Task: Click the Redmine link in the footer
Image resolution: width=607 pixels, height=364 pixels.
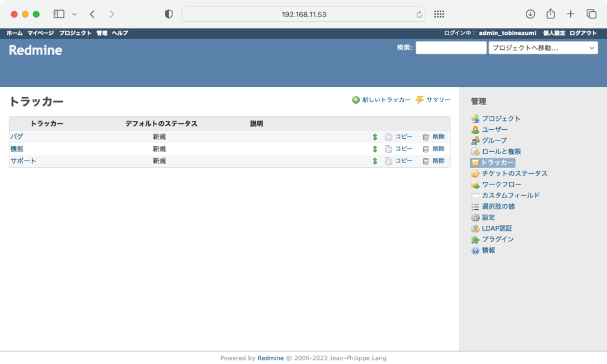Action: point(270,358)
